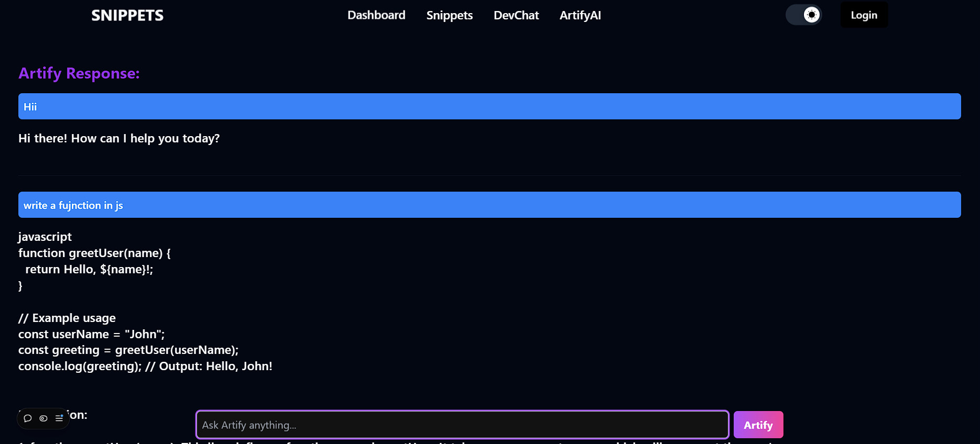Click the eye preview icon in floating toolbar
Screen dimensions: 980x444
click(43, 418)
